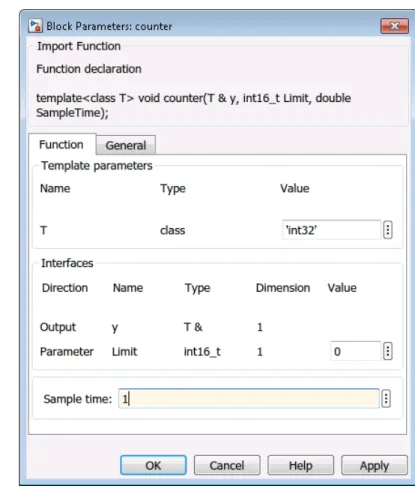Click the template T value field 'int32'
Screen dimensions: 415x486
point(331,230)
